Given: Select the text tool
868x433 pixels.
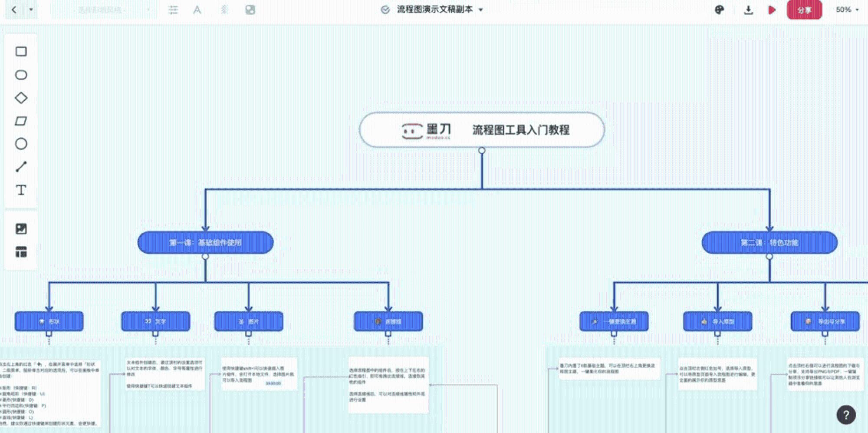Looking at the screenshot, I should coord(21,190).
